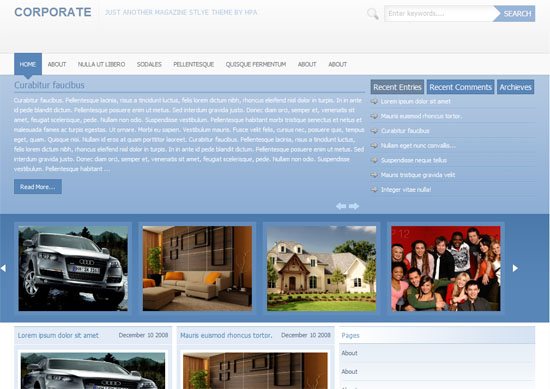Click arrow bullet beside Mauris euismod rhoncus tortor
This screenshot has height=389, width=550.
(374, 116)
